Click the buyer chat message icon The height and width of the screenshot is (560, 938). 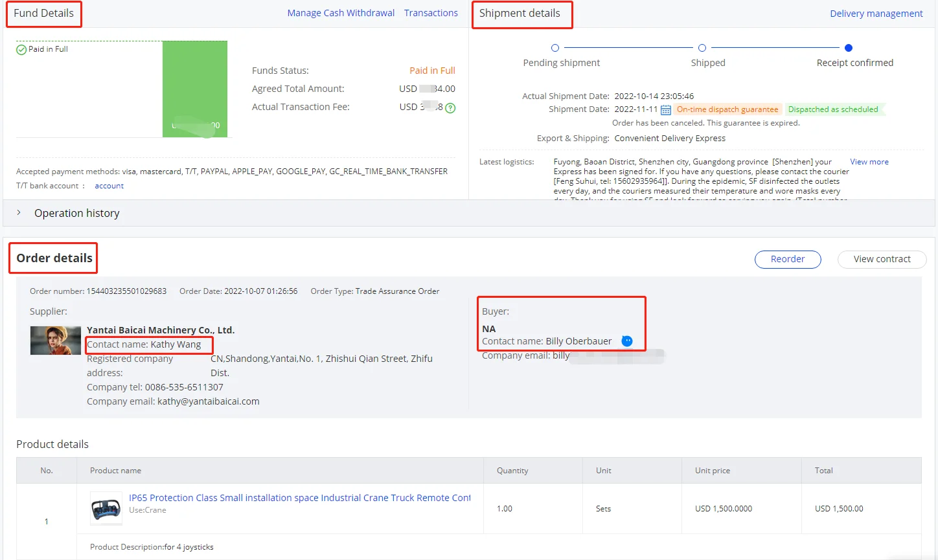[627, 341]
